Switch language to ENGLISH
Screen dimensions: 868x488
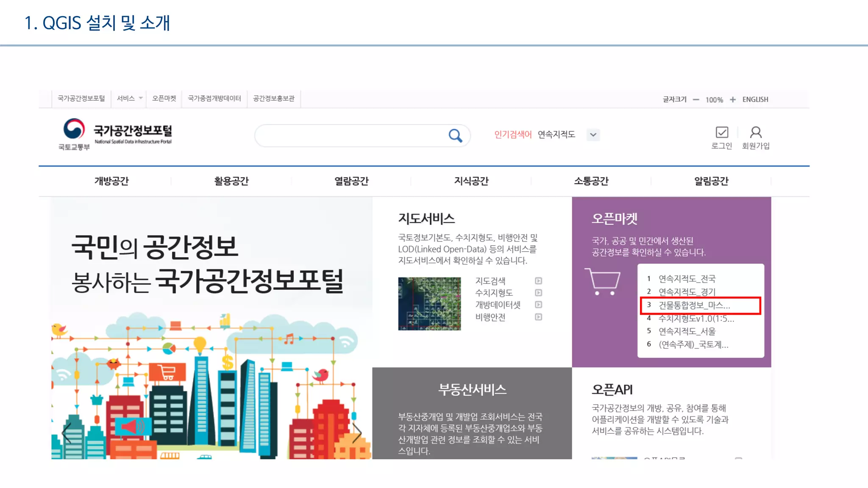(755, 100)
